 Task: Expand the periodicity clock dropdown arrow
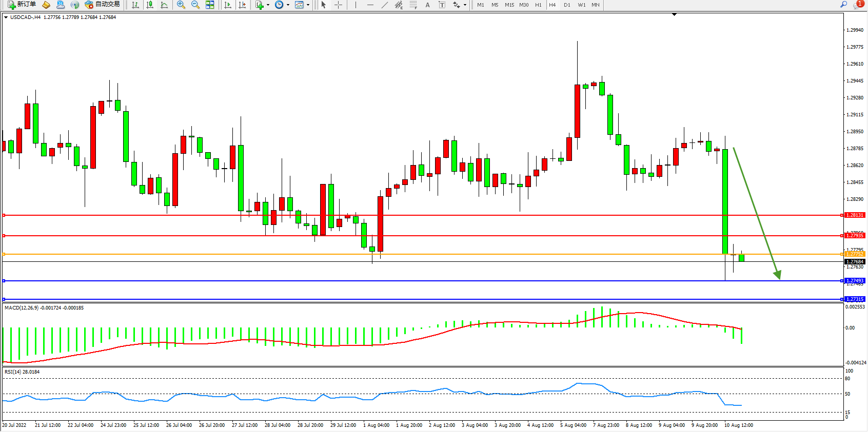pos(288,5)
